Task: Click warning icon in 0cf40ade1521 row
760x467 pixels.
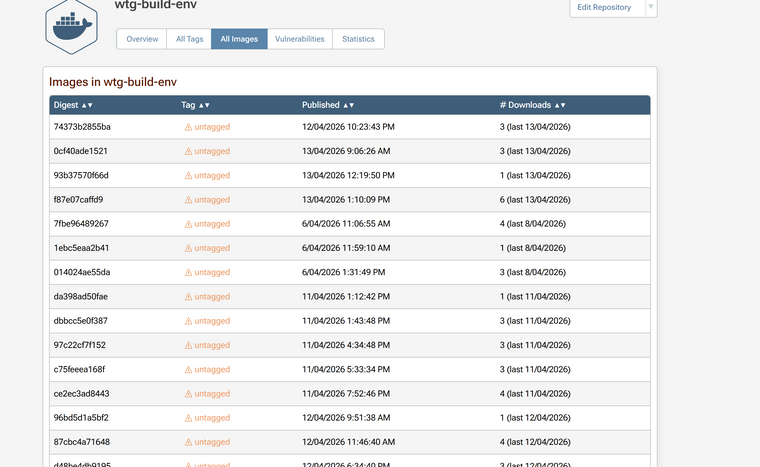Action: click(x=188, y=151)
